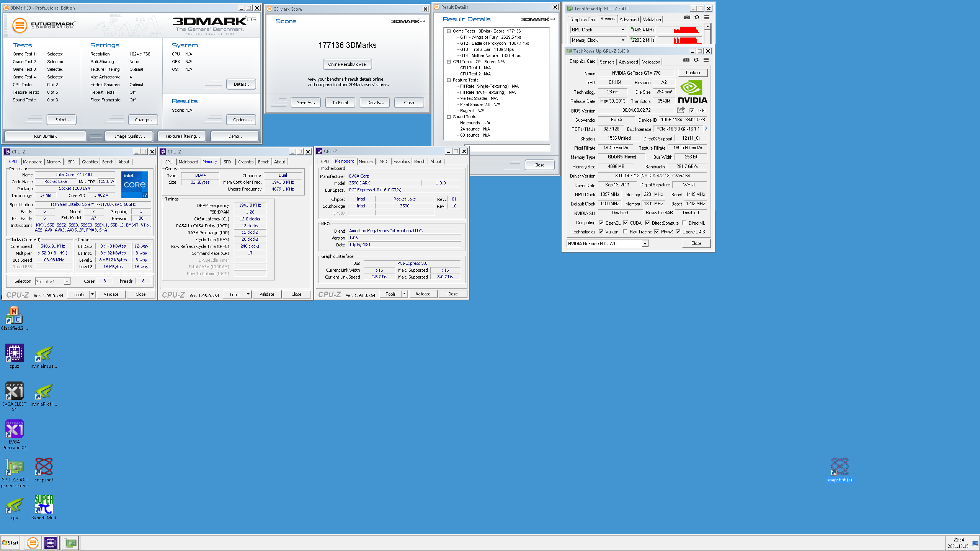
Task: Click the GPU-Z taskbar icon
Action: [70, 543]
